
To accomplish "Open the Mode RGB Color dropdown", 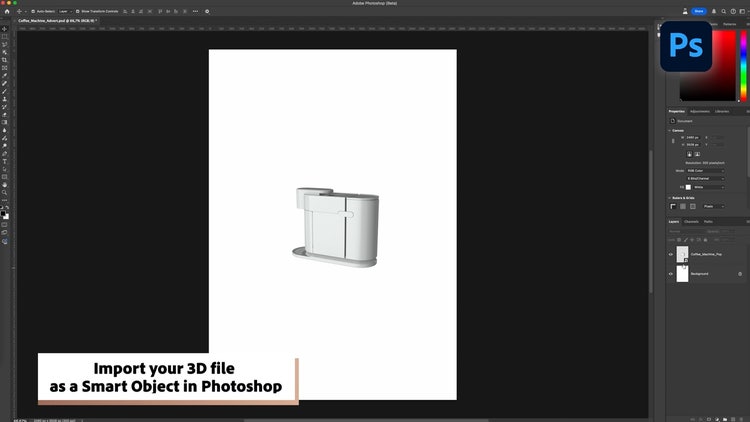I will pyautogui.click(x=705, y=171).
